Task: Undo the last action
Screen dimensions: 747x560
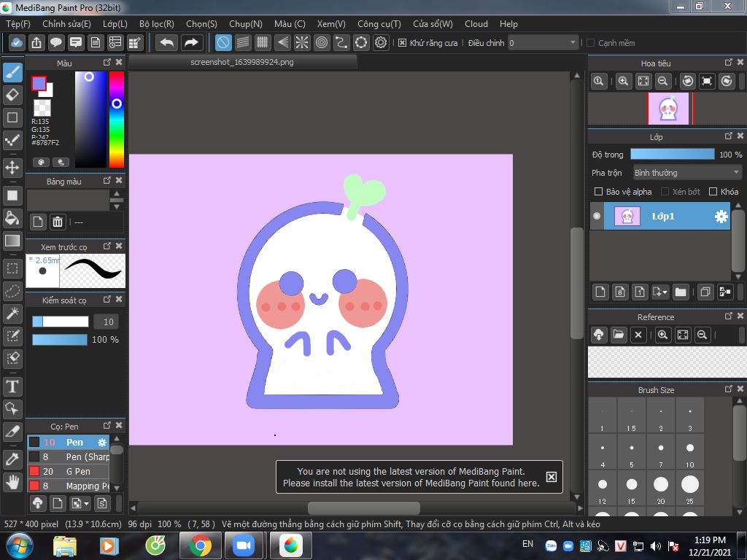Action: point(167,43)
